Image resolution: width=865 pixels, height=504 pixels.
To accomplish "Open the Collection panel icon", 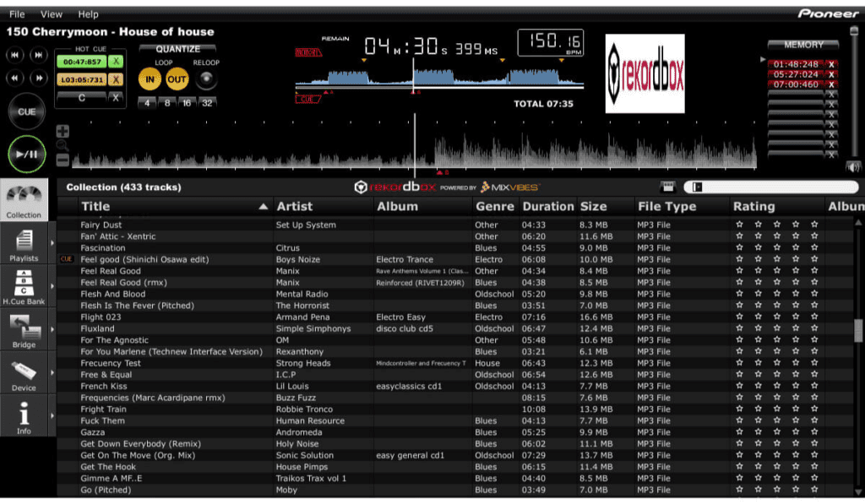I will tap(24, 200).
